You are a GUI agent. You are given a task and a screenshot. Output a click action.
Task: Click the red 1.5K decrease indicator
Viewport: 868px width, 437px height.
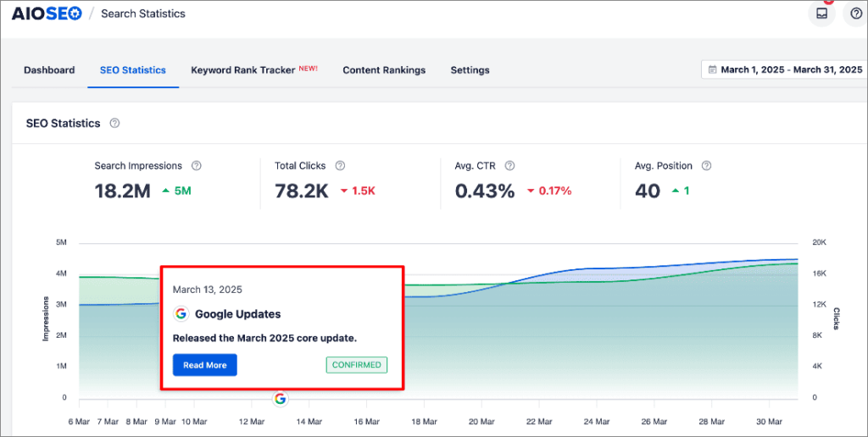(359, 191)
